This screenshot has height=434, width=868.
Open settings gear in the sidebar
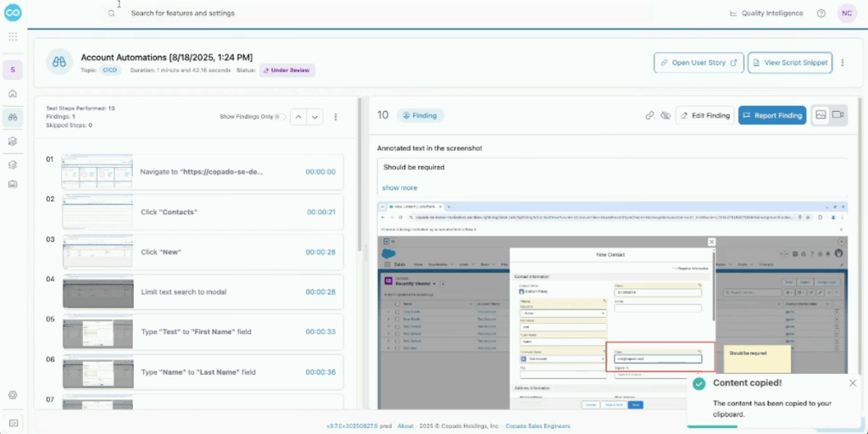(x=13, y=395)
